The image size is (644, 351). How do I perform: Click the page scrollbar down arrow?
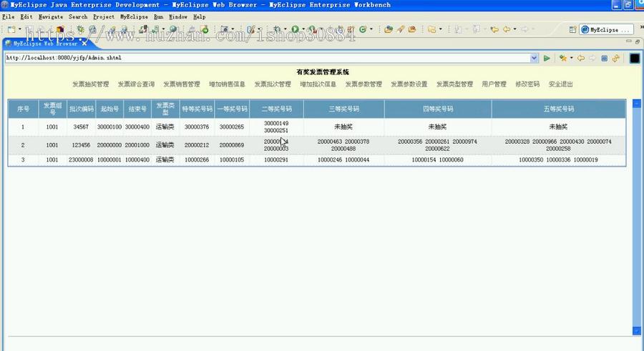pos(637,331)
